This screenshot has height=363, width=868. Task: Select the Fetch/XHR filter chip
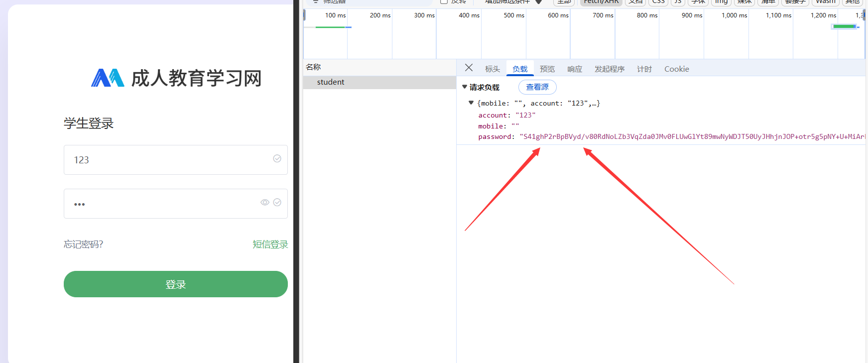(601, 2)
